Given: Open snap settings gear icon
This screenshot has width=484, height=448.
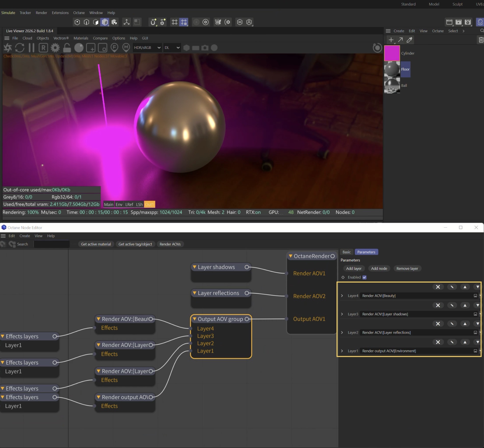Looking at the screenshot, I should 163,22.
